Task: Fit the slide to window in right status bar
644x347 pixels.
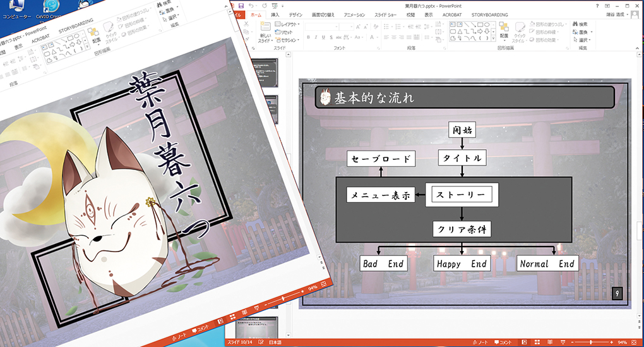Action: 634,342
